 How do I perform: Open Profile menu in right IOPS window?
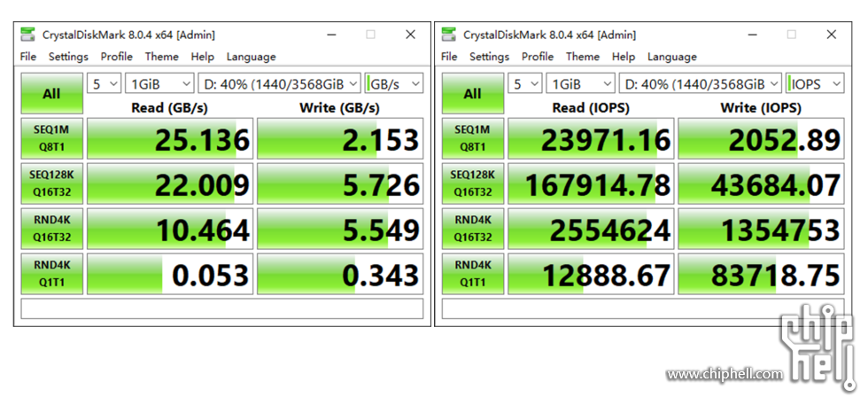pos(538,57)
